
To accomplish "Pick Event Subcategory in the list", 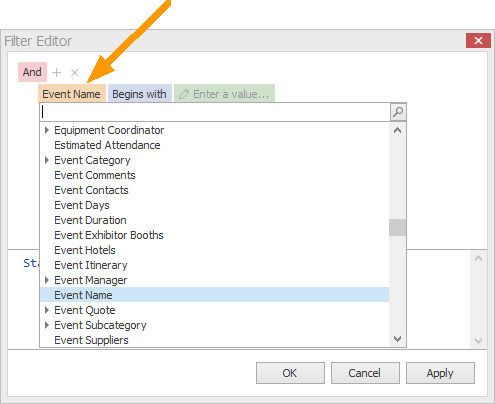I will click(x=214, y=325).
